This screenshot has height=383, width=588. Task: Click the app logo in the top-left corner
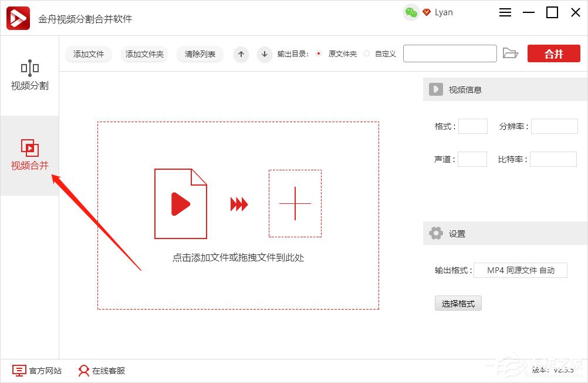tap(18, 18)
